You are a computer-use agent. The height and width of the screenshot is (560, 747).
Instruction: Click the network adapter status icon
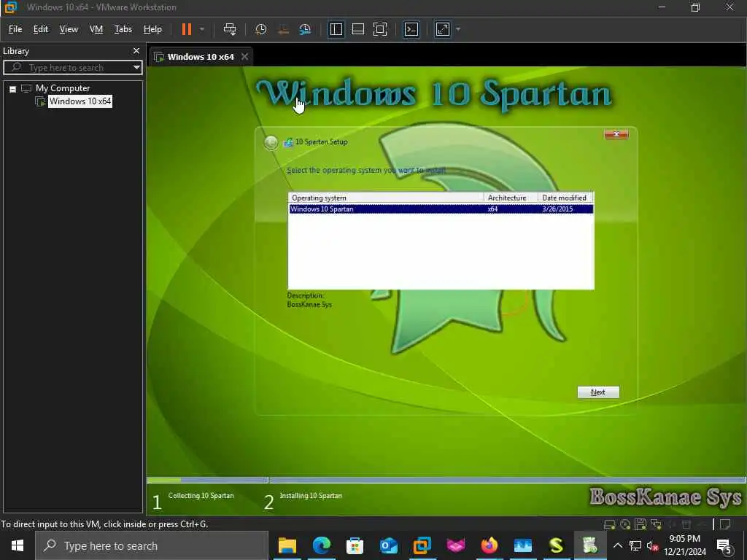[656, 525]
